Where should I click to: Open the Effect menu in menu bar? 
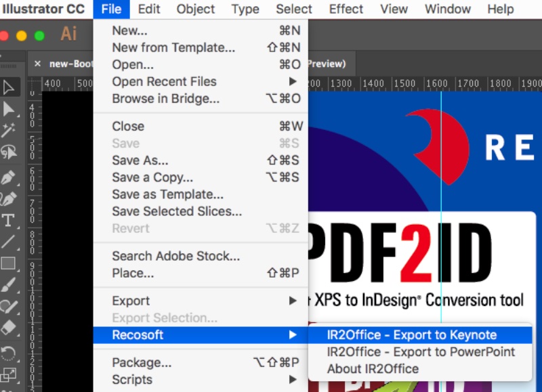click(346, 9)
